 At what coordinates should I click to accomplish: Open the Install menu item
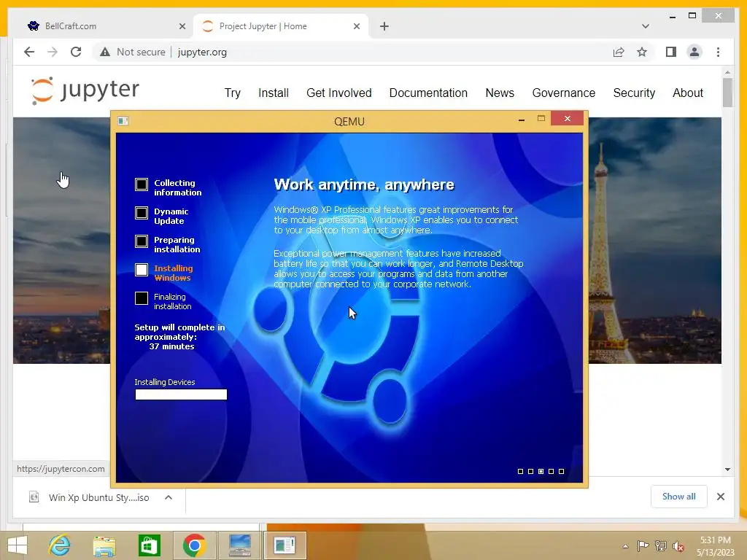(x=274, y=93)
